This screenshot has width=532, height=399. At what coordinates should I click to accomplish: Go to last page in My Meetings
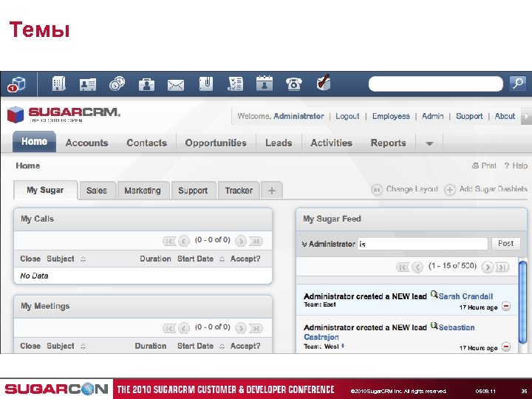[x=256, y=328]
